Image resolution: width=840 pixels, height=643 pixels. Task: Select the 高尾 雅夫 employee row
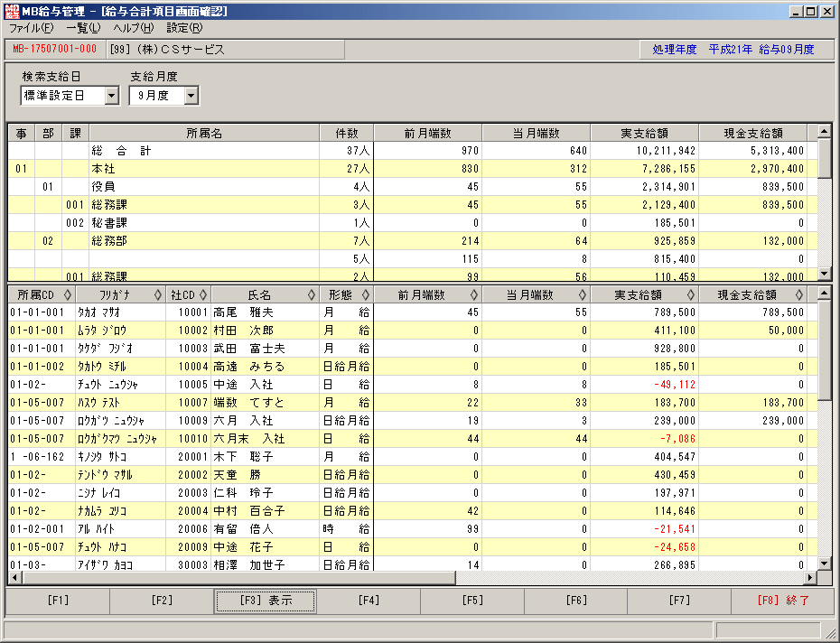(413, 312)
